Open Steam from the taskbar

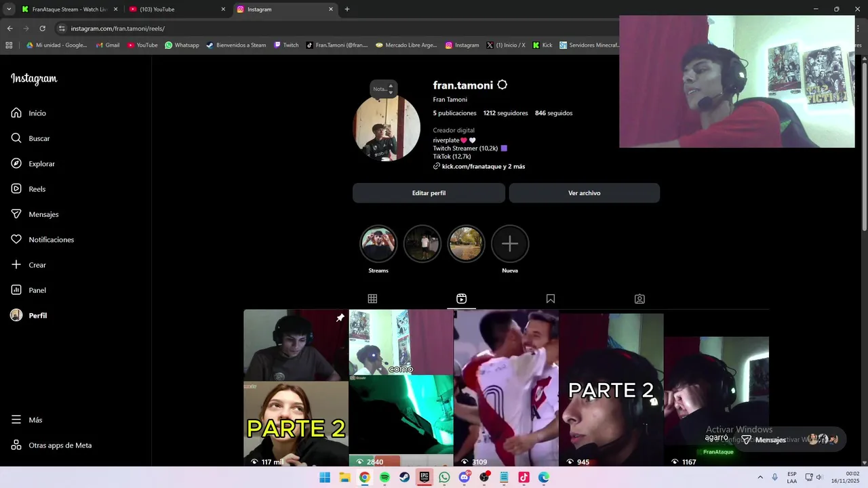coord(405,478)
